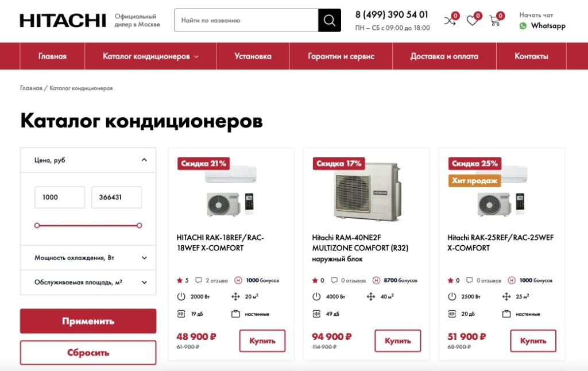Click the Применить filter button
The width and height of the screenshot is (588, 371).
point(88,321)
